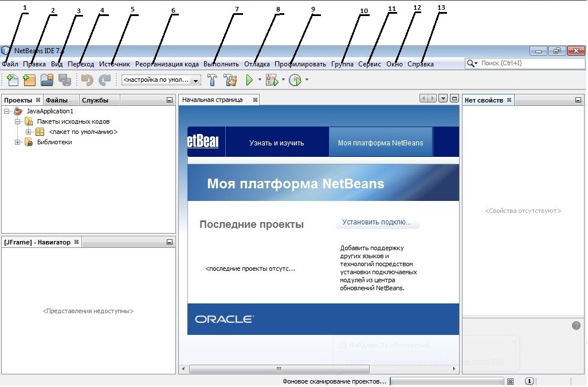Open the Окно menu
The width and height of the screenshot is (588, 387).
(394, 64)
